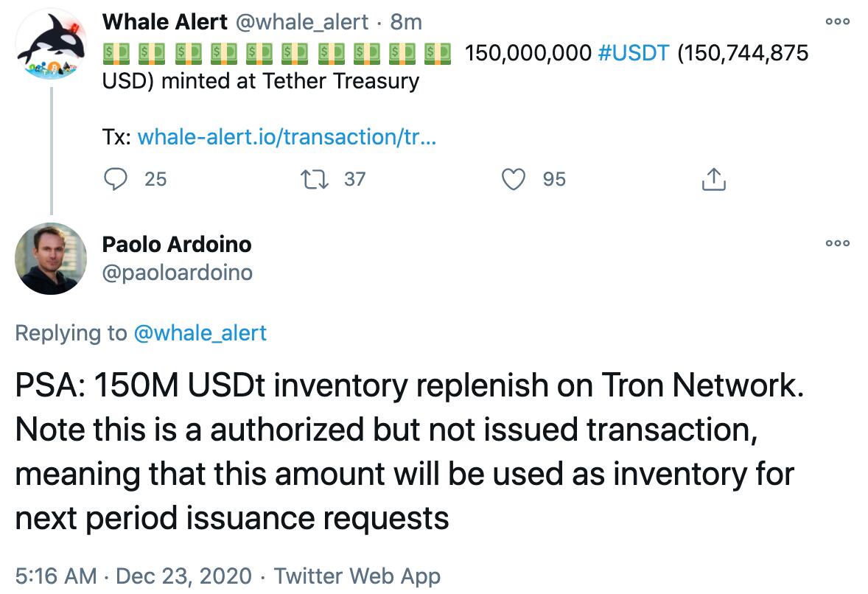
Task: Click the @paoloardoino username
Action: coord(179,273)
